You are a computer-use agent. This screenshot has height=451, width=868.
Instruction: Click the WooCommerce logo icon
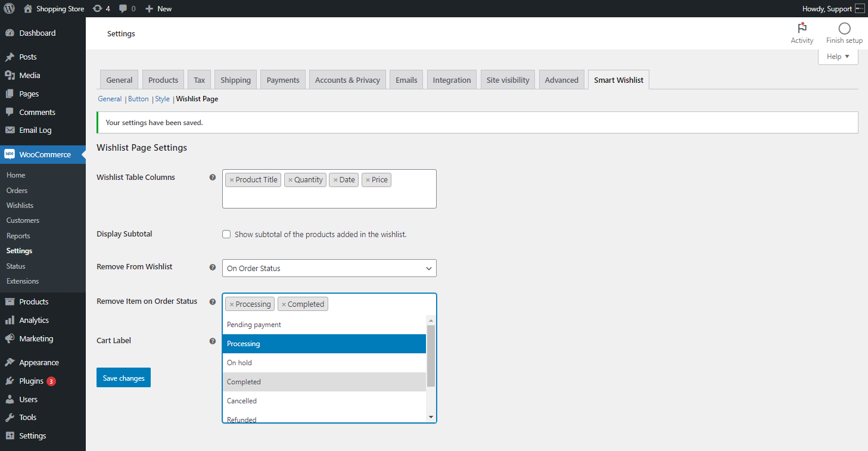click(x=10, y=154)
